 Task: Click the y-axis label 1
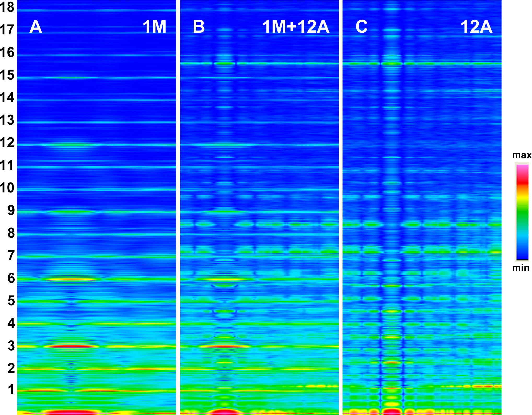point(11,389)
